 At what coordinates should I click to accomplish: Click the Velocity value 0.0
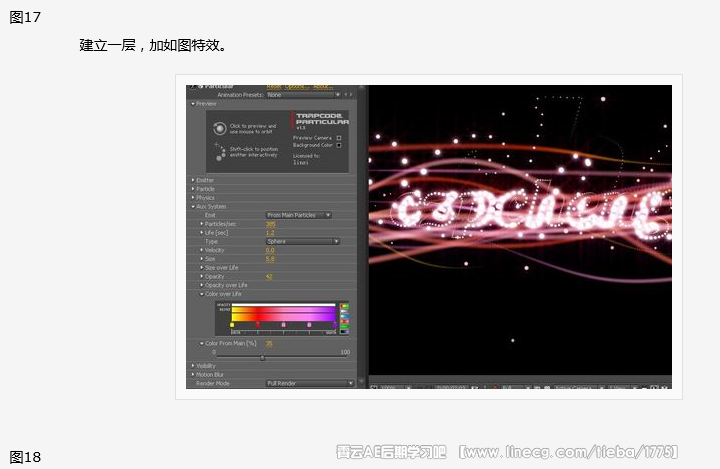point(270,250)
